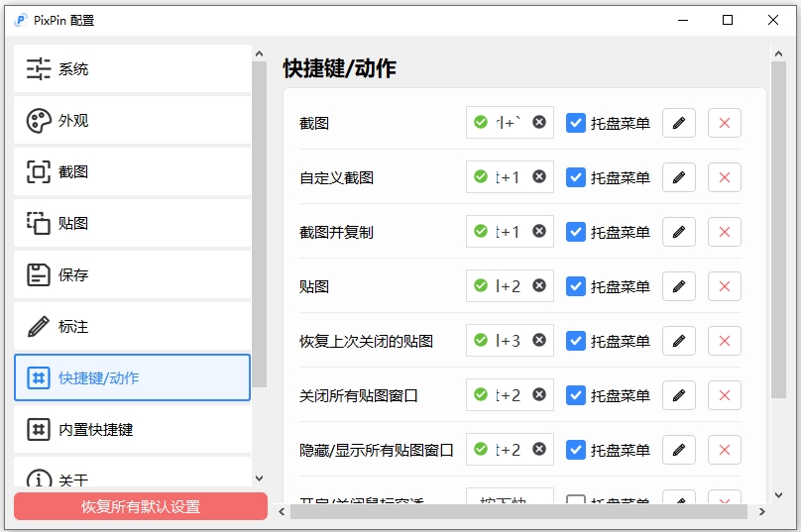Edit the 恢复上次关闭的贴图 action
The width and height of the screenshot is (801, 532).
[679, 341]
